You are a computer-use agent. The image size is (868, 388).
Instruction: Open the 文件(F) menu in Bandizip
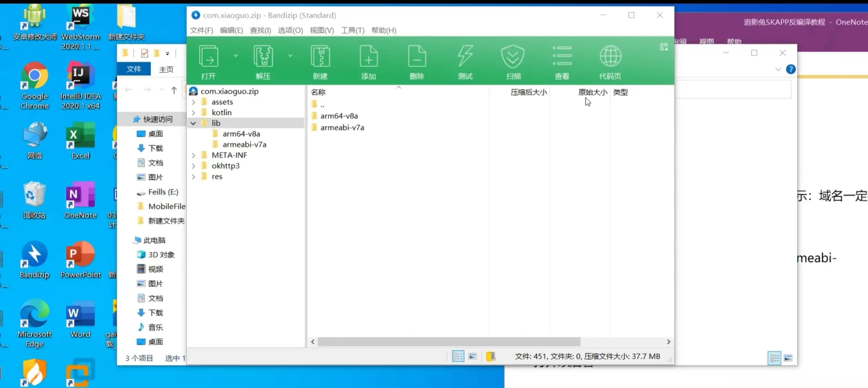pos(201,30)
